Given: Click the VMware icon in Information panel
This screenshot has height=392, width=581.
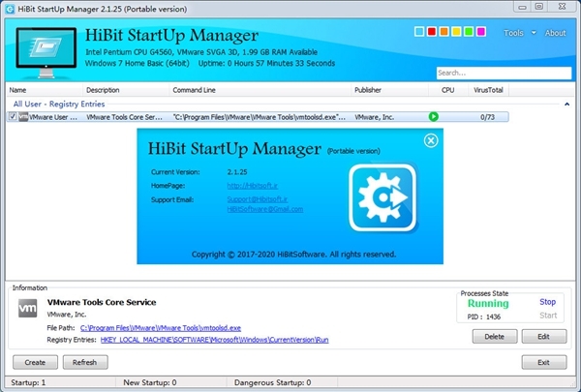Looking at the screenshot, I should click(x=28, y=308).
